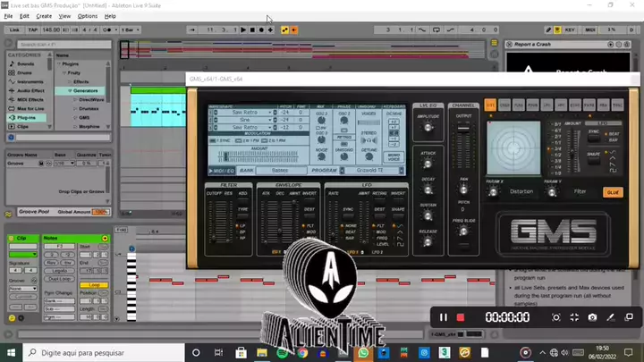Toggle the MIDI/EQ button in GMS
The height and width of the screenshot is (362, 644).
point(222,171)
